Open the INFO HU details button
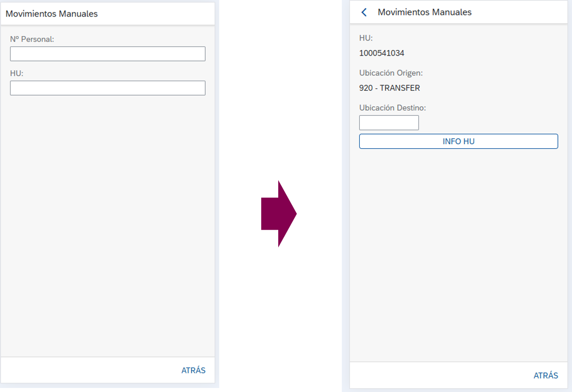The width and height of the screenshot is (572, 392). point(458,141)
